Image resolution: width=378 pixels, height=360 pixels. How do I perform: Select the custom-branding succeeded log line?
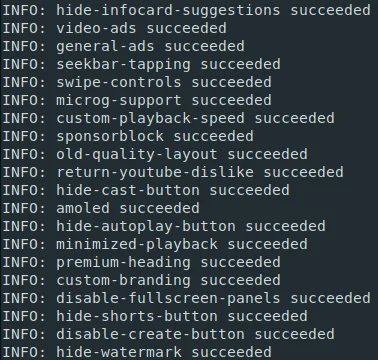[141, 280]
